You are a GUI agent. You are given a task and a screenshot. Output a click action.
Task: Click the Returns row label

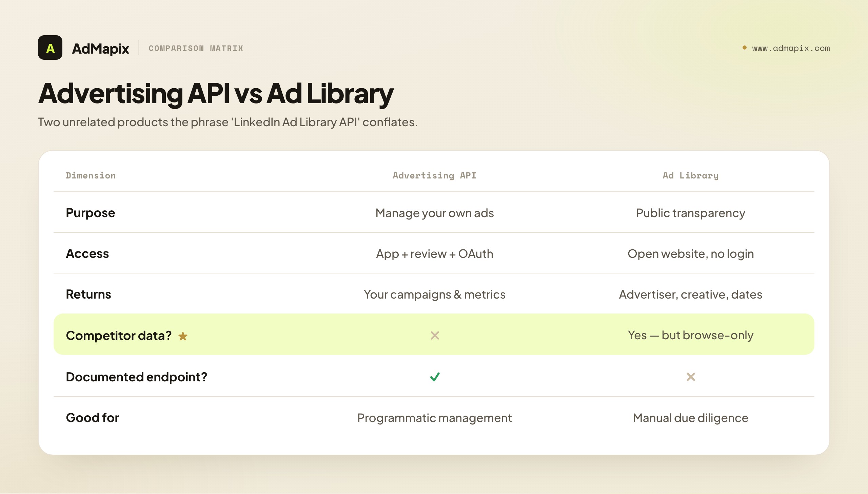[x=88, y=294]
